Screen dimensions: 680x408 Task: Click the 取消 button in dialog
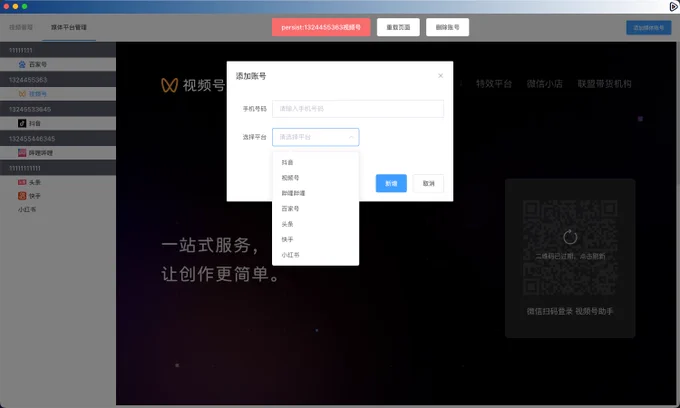click(x=428, y=183)
